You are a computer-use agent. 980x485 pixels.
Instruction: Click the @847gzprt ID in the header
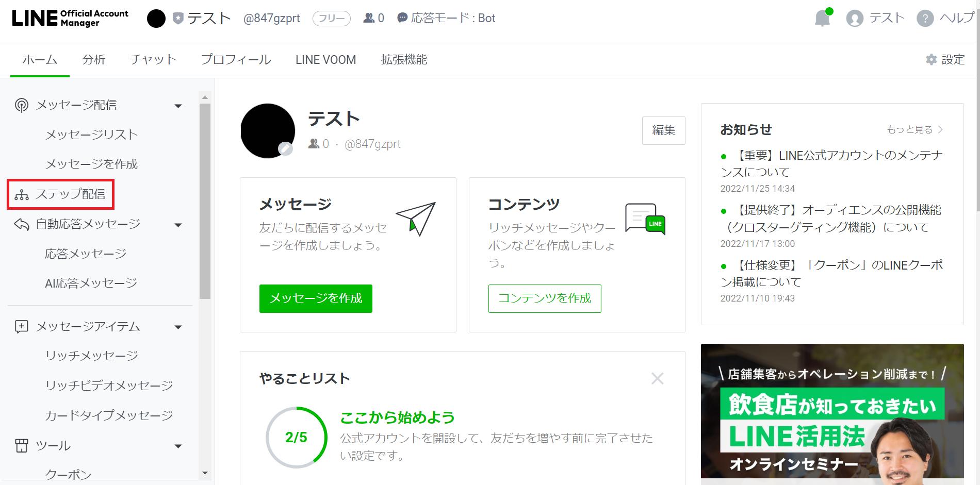pos(272,19)
